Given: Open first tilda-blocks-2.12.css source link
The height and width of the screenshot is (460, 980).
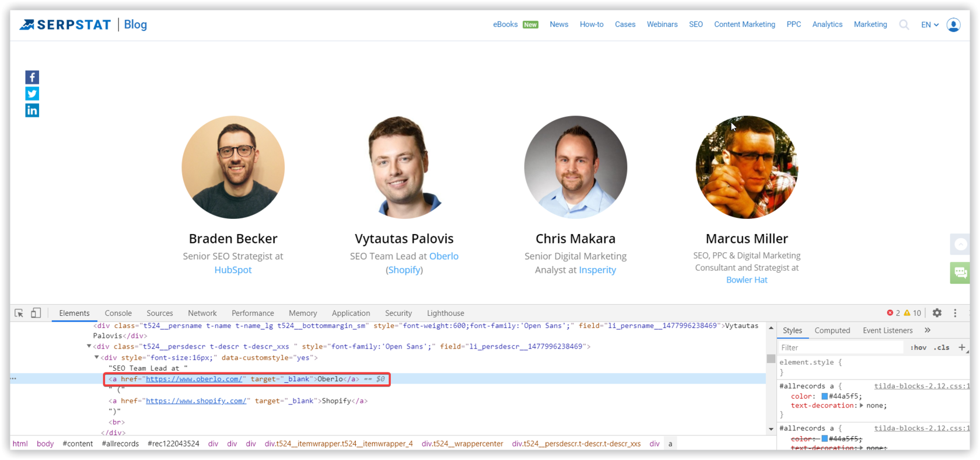Looking at the screenshot, I should (922, 386).
